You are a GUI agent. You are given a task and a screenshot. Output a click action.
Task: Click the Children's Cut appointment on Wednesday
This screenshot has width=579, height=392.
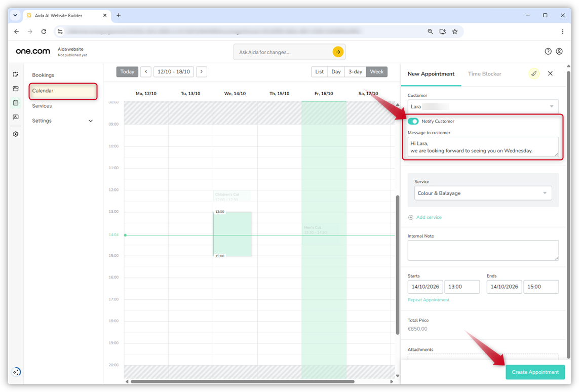pyautogui.click(x=233, y=196)
